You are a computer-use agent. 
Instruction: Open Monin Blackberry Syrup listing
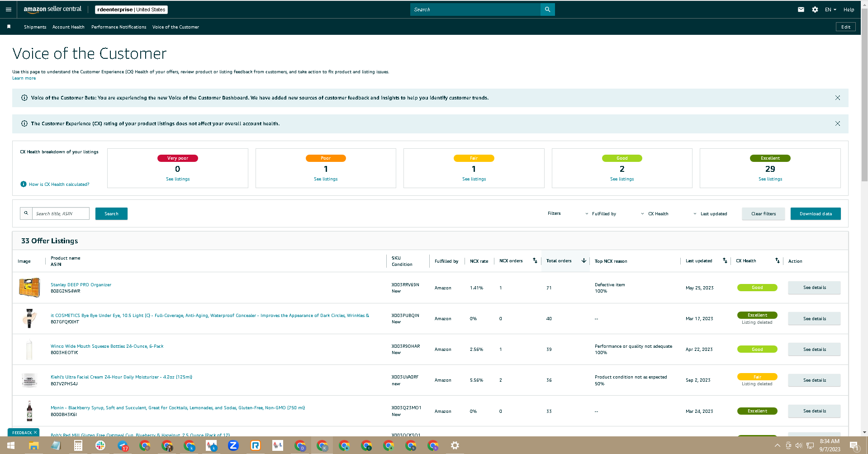click(x=178, y=408)
